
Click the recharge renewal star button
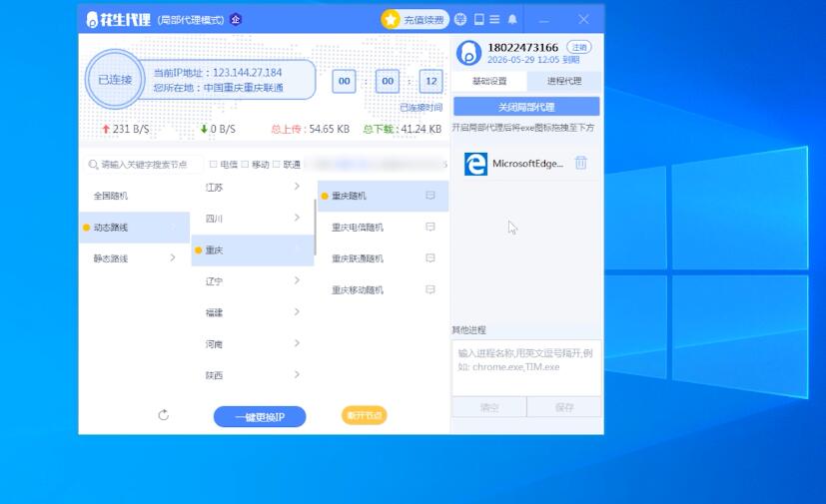[415, 20]
